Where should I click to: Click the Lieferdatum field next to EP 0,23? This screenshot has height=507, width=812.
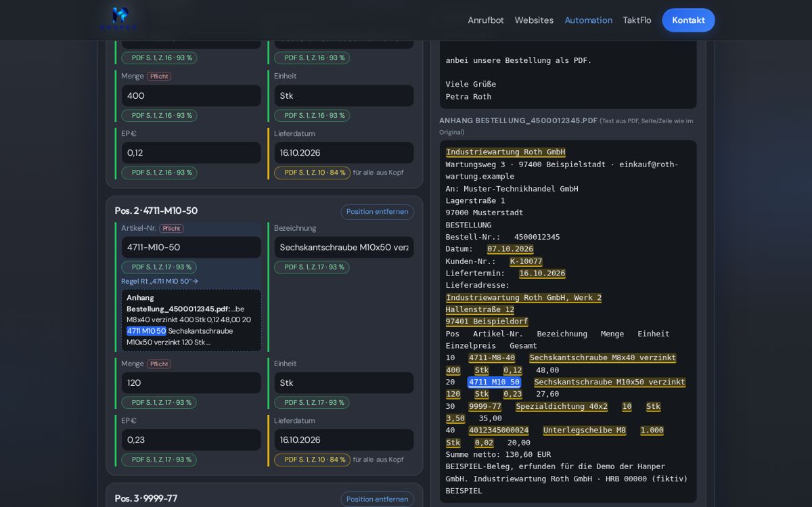point(344,440)
